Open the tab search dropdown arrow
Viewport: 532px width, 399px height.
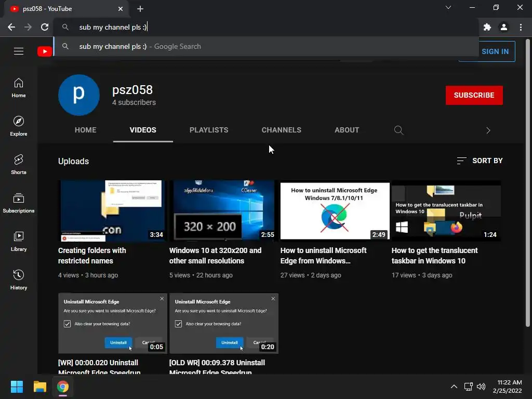(x=448, y=7)
